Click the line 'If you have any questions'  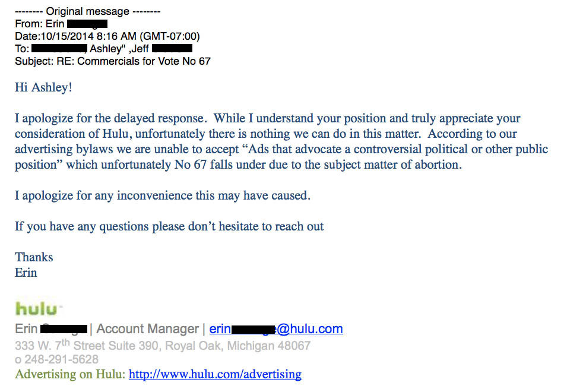[x=169, y=226]
